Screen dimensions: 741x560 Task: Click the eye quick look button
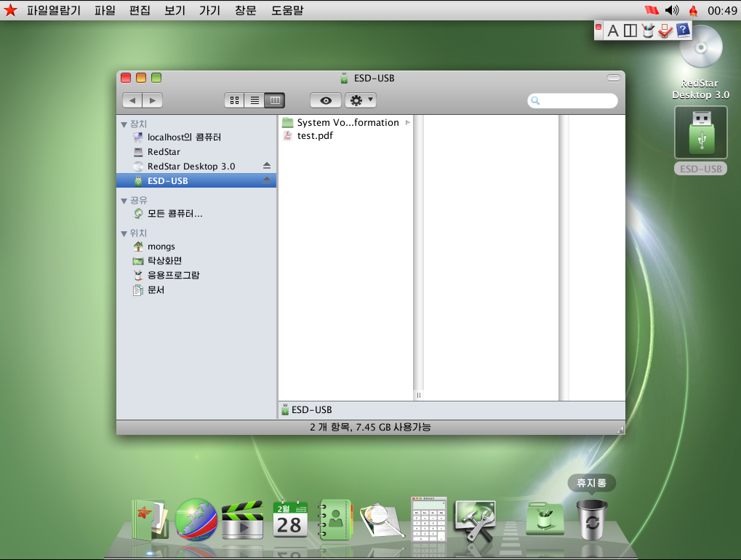(x=326, y=100)
